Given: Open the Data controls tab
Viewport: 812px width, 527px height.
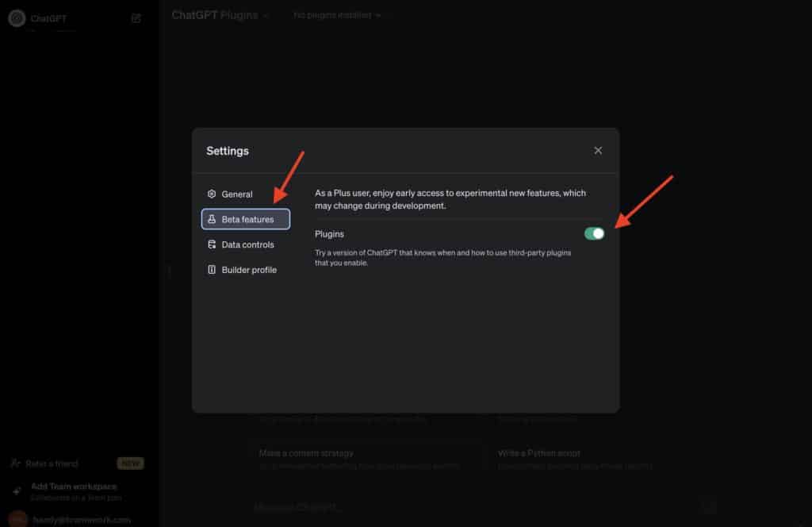Looking at the screenshot, I should click(246, 244).
